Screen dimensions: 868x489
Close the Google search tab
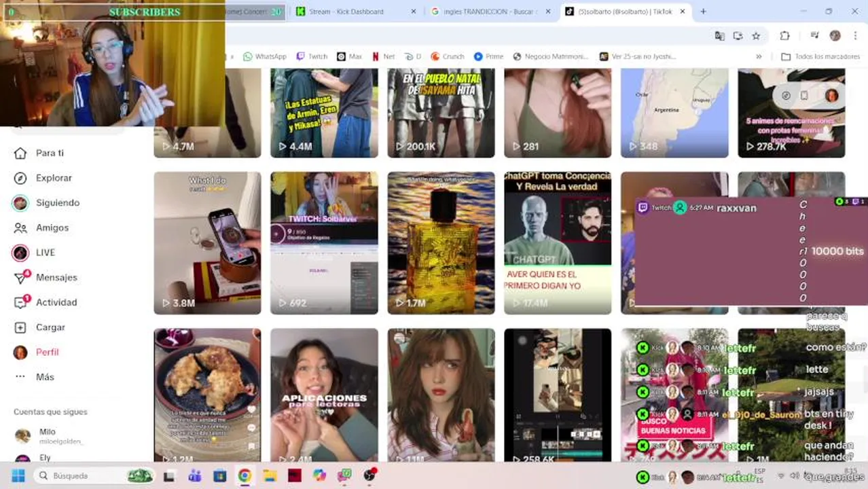[x=548, y=12]
